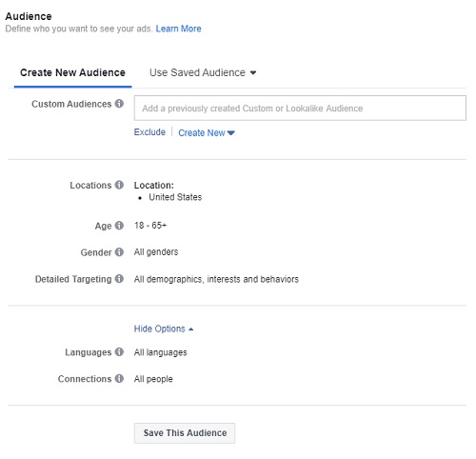This screenshot has height=459, width=476.
Task: Select the Create New Audience tab
Action: (72, 72)
